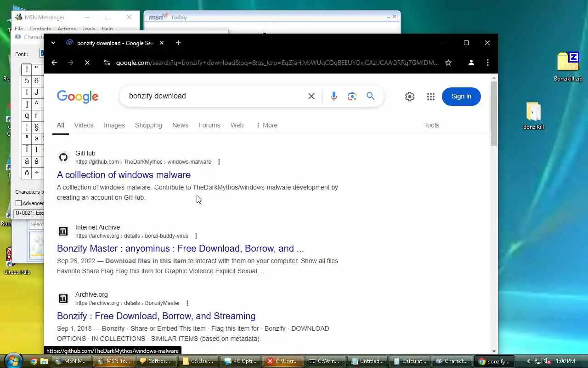This screenshot has width=588, height=368.
Task: Switch to the Videos results tab
Action: click(84, 125)
